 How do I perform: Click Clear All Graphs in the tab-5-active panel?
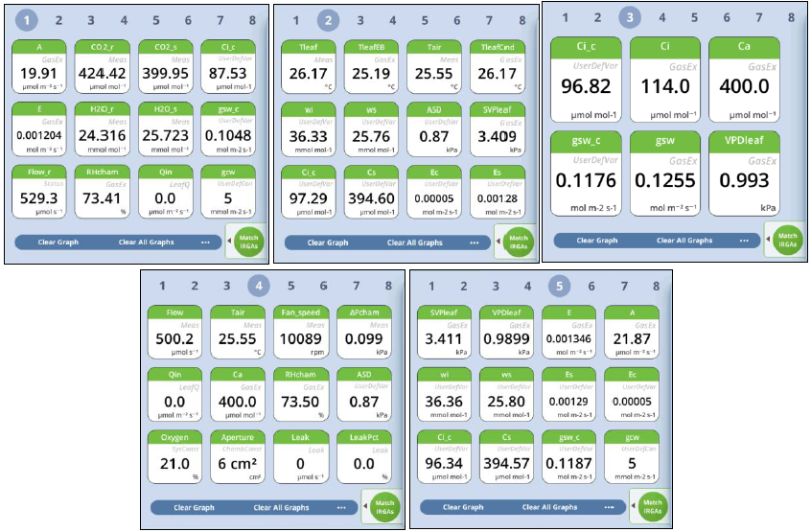point(549,507)
